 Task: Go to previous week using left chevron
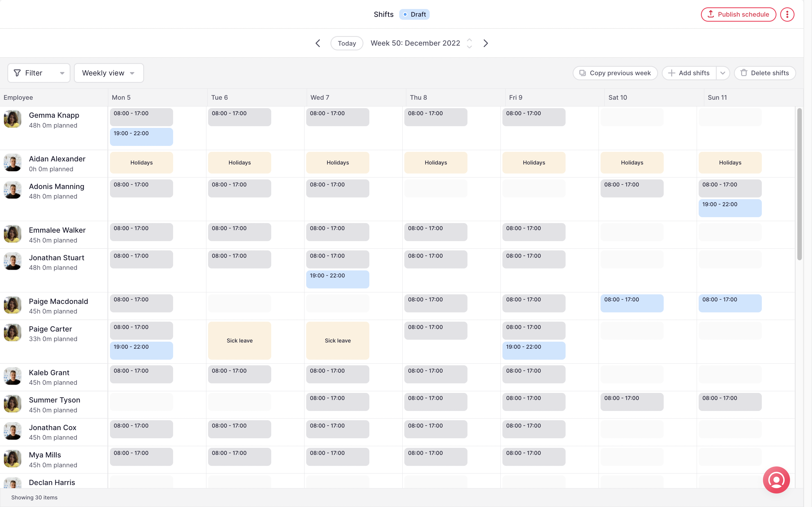point(317,43)
